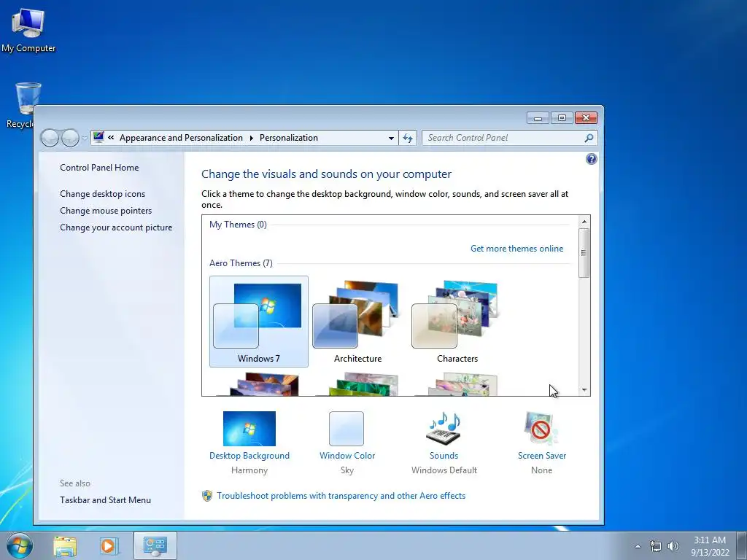747x560 pixels.
Task: Click the themes list scrollbar thumb
Action: 584,253
